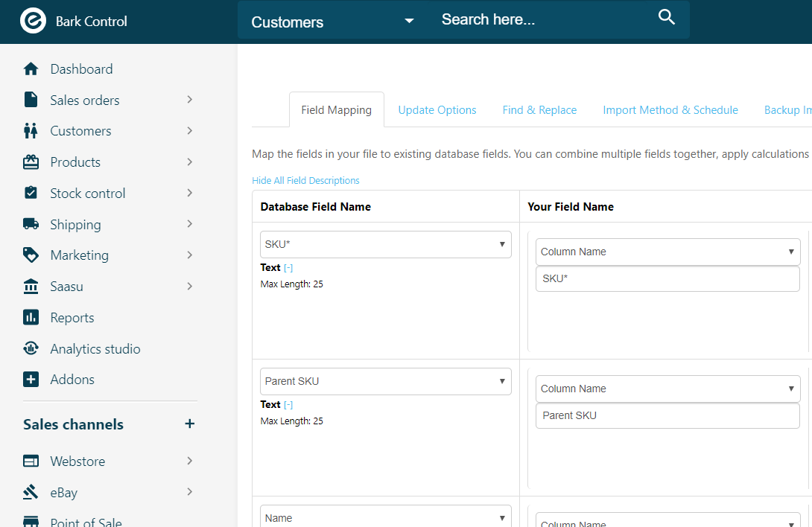Open Column Name dropdown in Parent SKU row
The height and width of the screenshot is (527, 812).
(x=668, y=389)
